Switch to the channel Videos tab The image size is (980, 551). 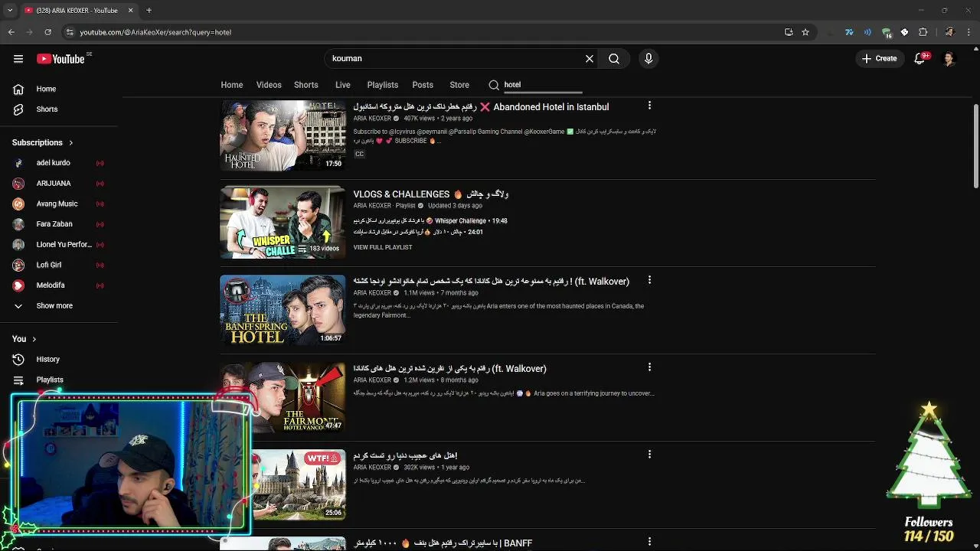click(x=269, y=85)
